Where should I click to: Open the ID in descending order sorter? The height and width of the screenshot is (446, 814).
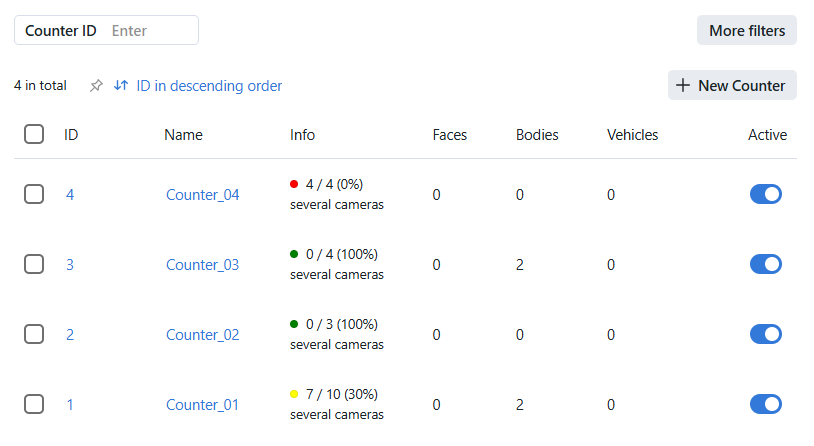click(x=209, y=86)
